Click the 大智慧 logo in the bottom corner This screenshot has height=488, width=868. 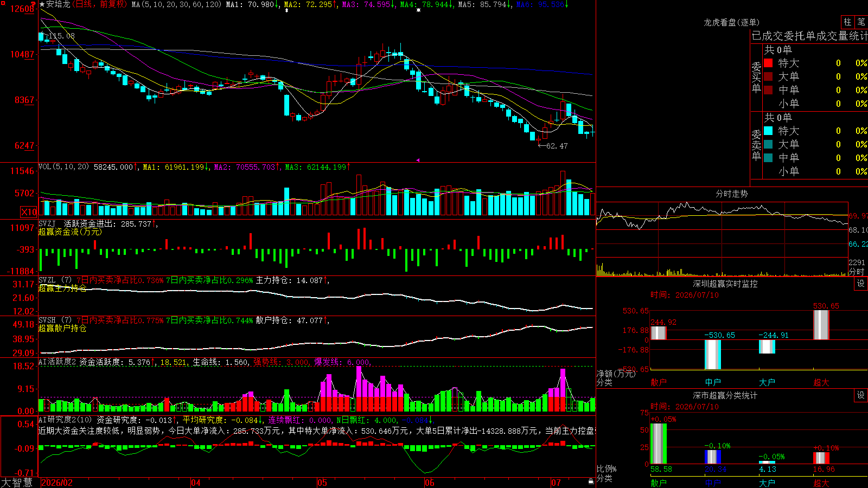(17, 483)
